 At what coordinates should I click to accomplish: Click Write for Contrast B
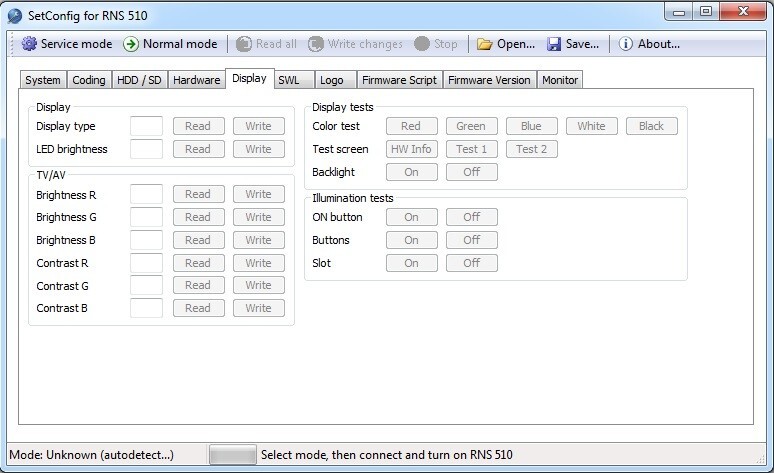259,308
